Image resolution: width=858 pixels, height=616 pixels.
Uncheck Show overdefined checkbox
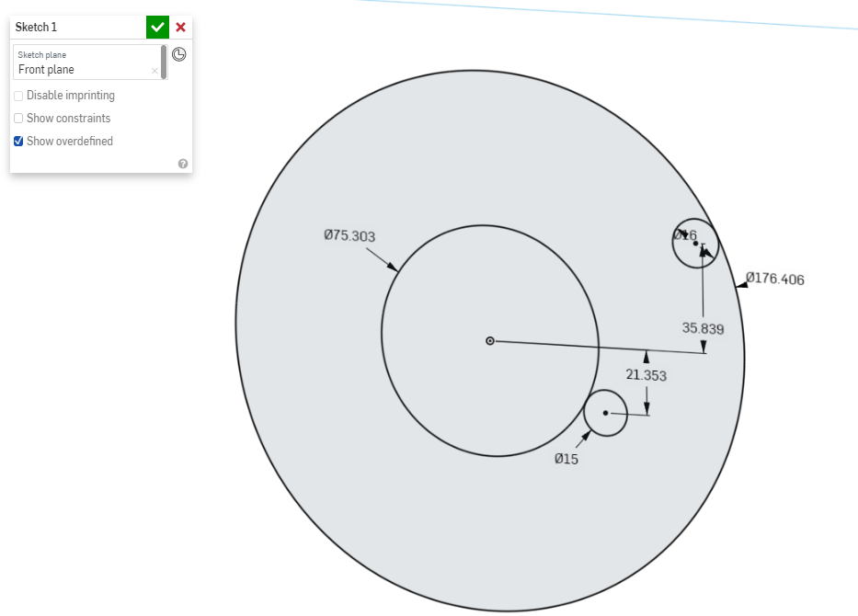pos(18,142)
